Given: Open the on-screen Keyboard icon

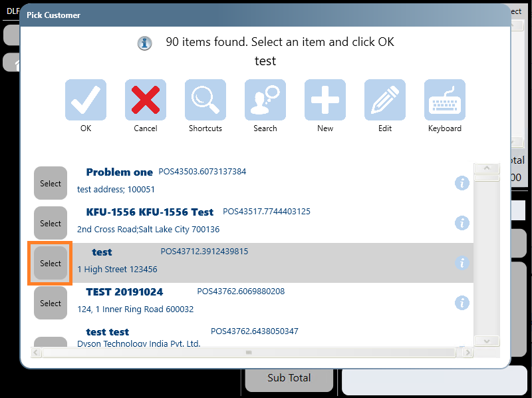Looking at the screenshot, I should [x=445, y=100].
